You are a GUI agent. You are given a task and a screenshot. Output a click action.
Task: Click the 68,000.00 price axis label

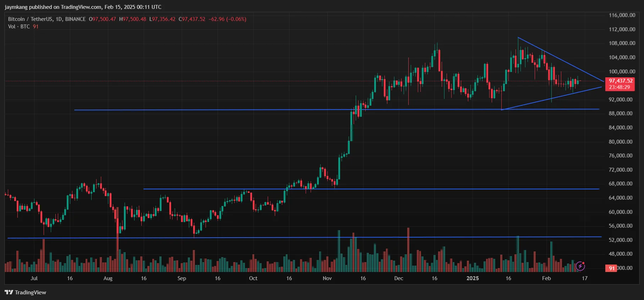[x=621, y=184]
